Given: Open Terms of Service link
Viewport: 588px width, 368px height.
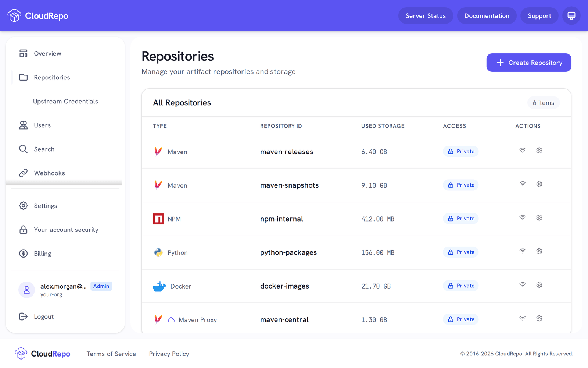Looking at the screenshot, I should (x=111, y=354).
